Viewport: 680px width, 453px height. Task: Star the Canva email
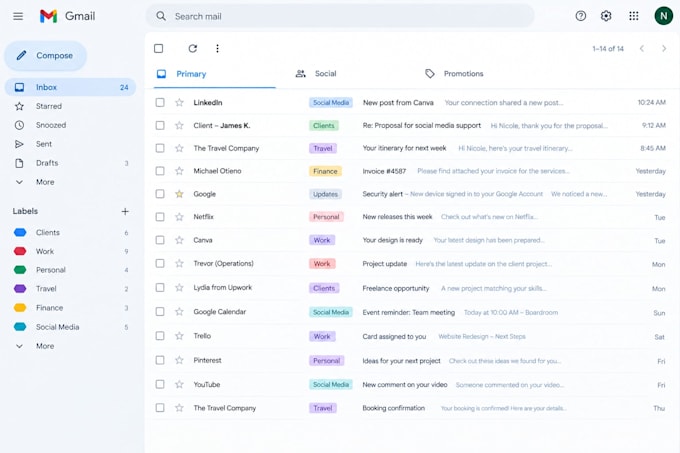[x=179, y=240]
